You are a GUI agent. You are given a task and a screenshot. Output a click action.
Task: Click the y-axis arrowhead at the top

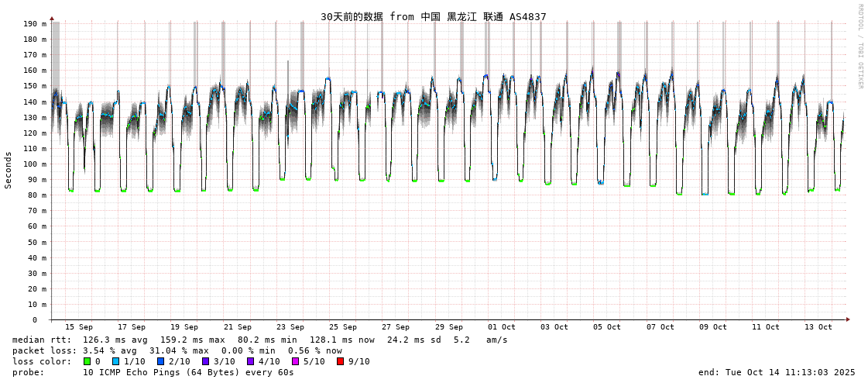(52, 18)
